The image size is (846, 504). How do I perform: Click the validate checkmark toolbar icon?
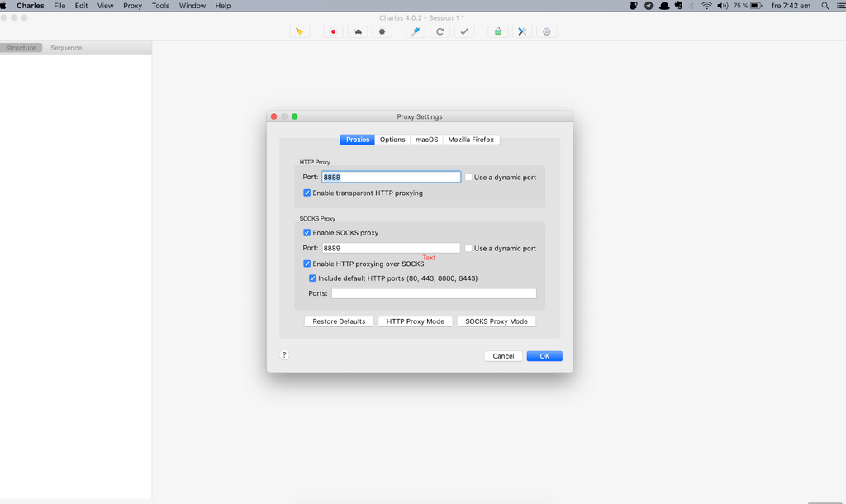coord(464,32)
